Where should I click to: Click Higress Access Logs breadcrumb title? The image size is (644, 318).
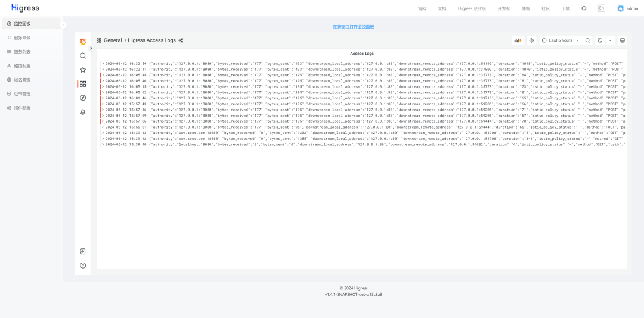coord(151,40)
